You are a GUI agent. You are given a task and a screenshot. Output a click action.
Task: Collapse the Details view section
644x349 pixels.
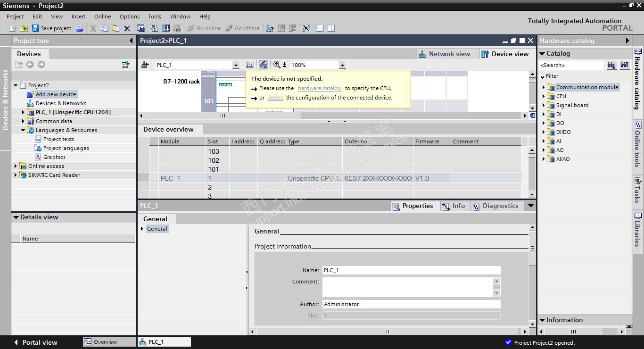(16, 217)
